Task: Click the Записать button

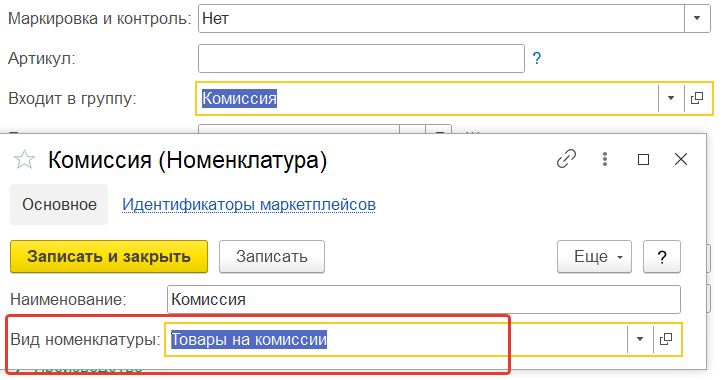Action: [x=272, y=256]
